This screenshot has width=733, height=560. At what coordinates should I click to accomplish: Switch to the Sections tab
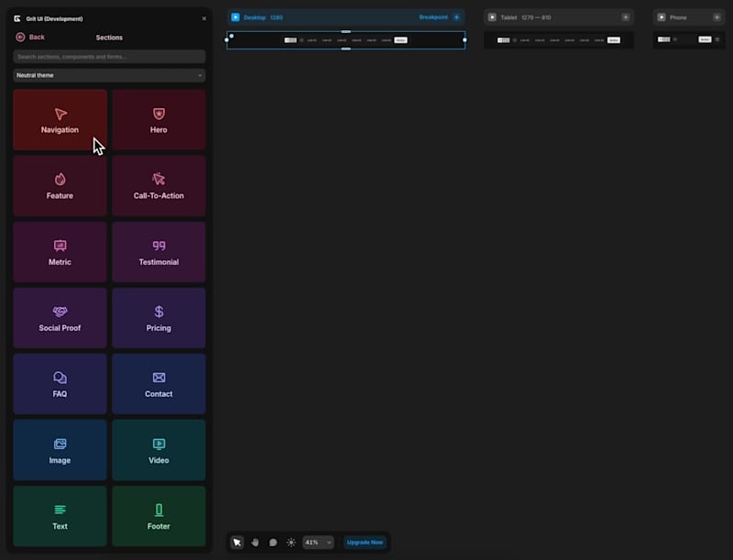click(109, 38)
